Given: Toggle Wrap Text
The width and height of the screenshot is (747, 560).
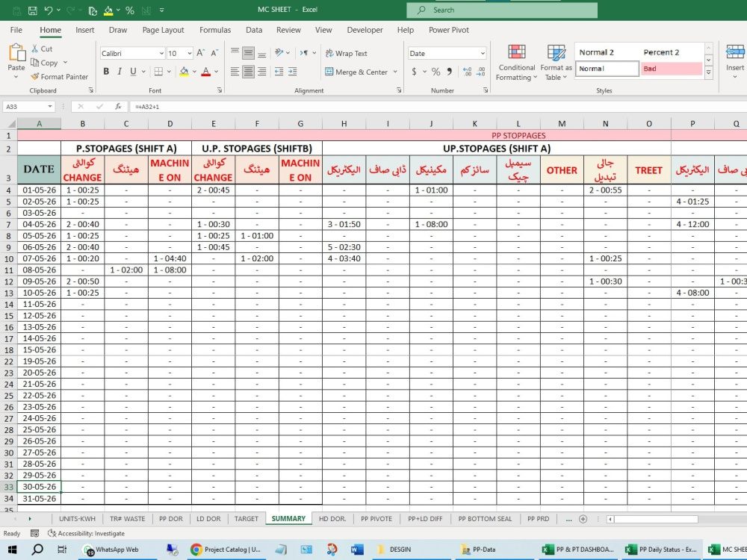Looking at the screenshot, I should pos(347,53).
